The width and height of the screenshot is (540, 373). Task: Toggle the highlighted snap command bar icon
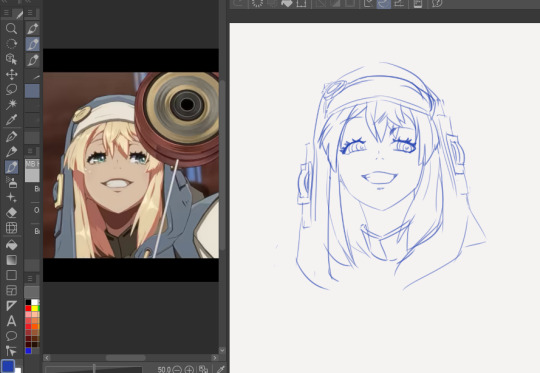point(384,4)
